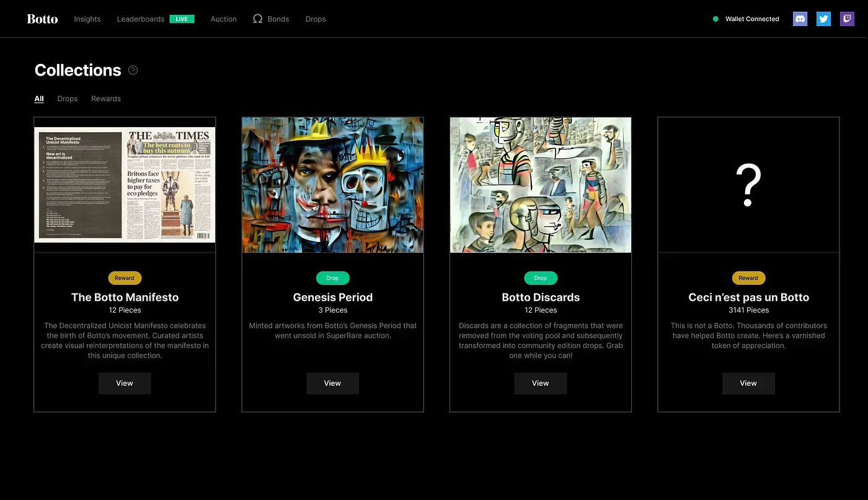868x500 pixels.
Task: Click the Collections help question-mark icon
Action: [x=133, y=70]
